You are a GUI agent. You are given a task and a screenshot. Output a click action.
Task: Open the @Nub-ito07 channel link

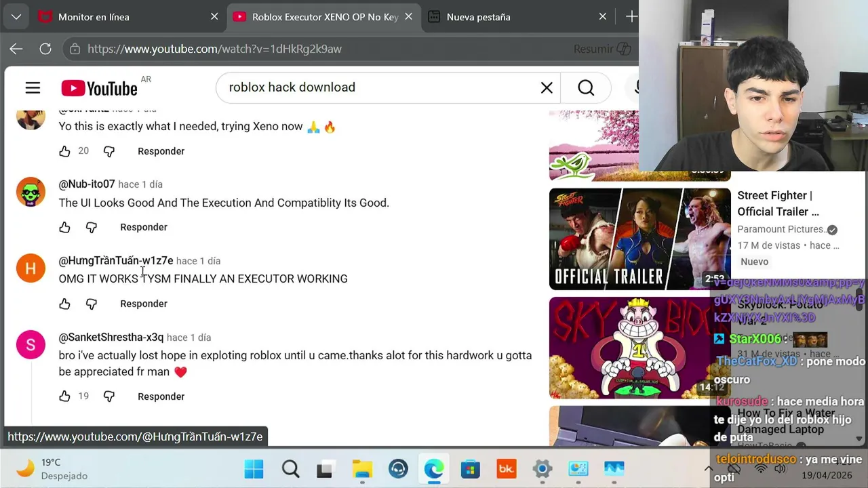click(87, 184)
